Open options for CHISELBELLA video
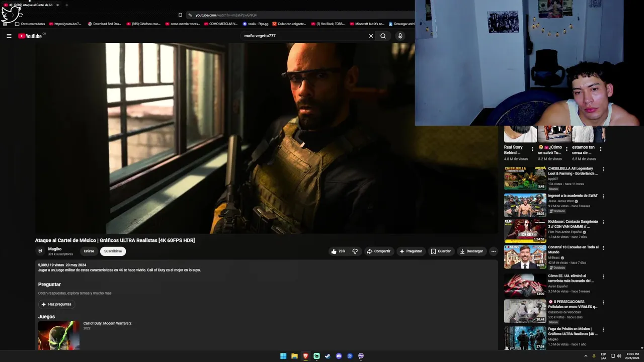Screen dimensions: 644x362 point(603,169)
